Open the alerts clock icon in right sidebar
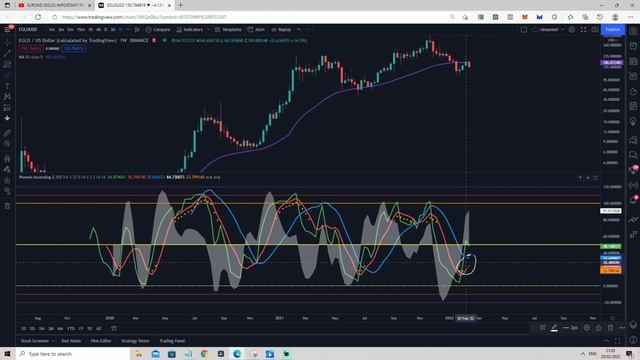The height and width of the screenshot is (360, 640). coord(633,46)
